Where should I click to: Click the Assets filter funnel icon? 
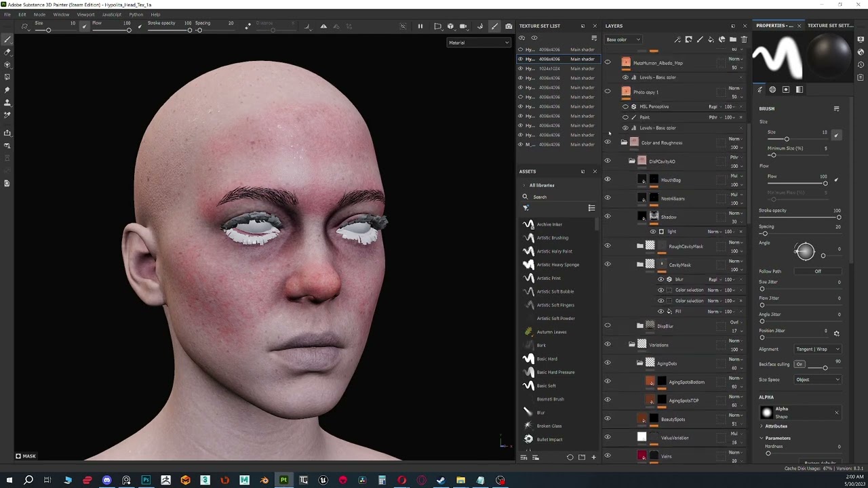526,208
